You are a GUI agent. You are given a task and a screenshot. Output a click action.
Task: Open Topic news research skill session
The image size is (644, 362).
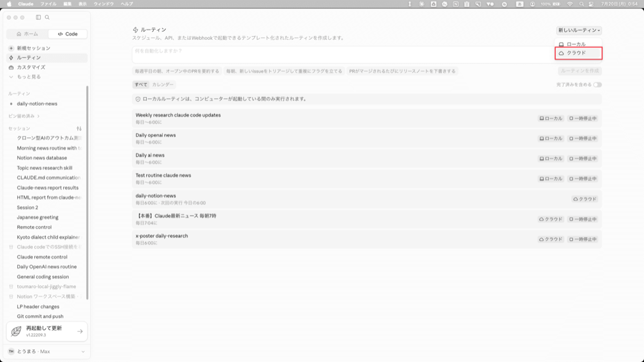tap(44, 167)
